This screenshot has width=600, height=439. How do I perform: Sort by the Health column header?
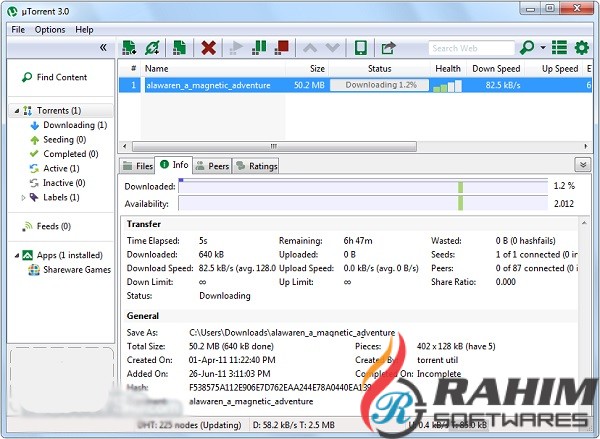pos(448,69)
